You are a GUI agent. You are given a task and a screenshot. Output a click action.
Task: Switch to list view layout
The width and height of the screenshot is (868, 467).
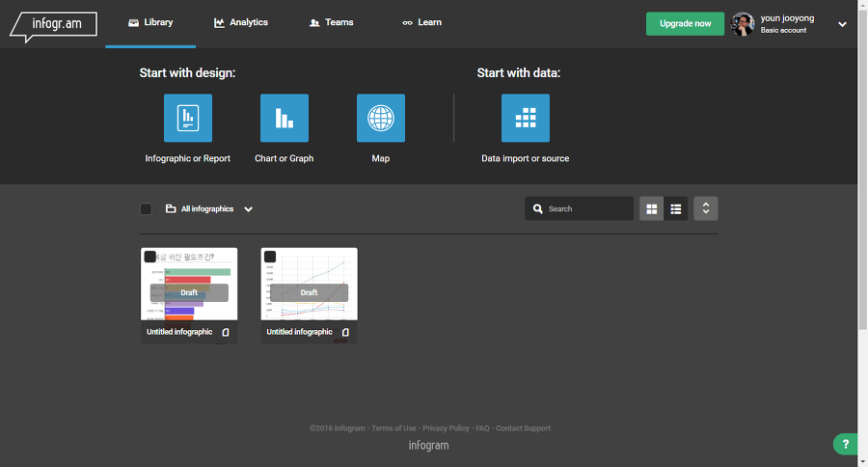click(676, 208)
